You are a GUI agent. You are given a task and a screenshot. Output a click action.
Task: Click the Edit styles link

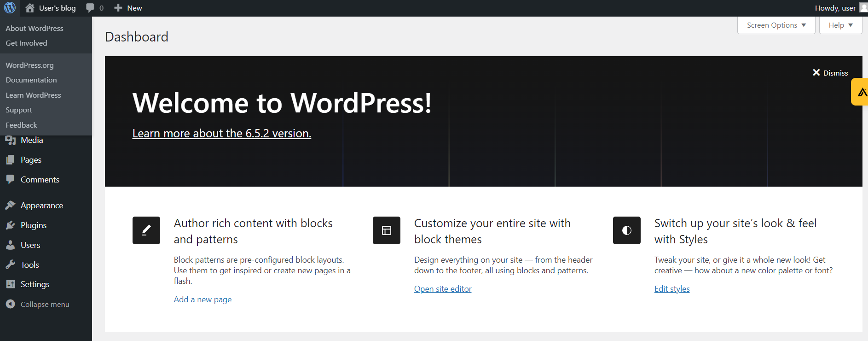pyautogui.click(x=672, y=289)
